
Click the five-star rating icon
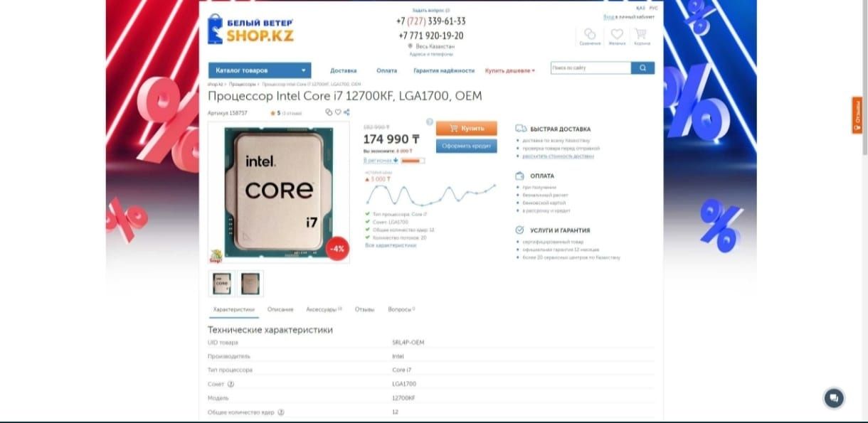272,113
